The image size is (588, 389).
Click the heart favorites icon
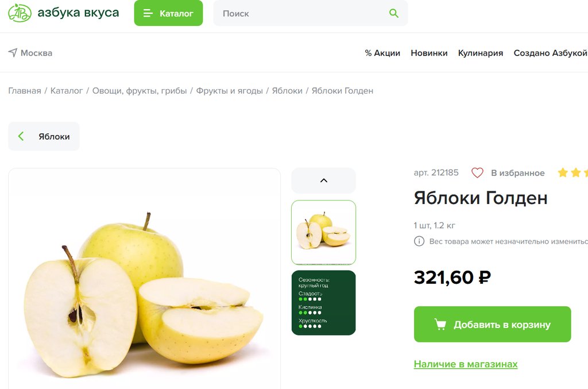pos(477,173)
